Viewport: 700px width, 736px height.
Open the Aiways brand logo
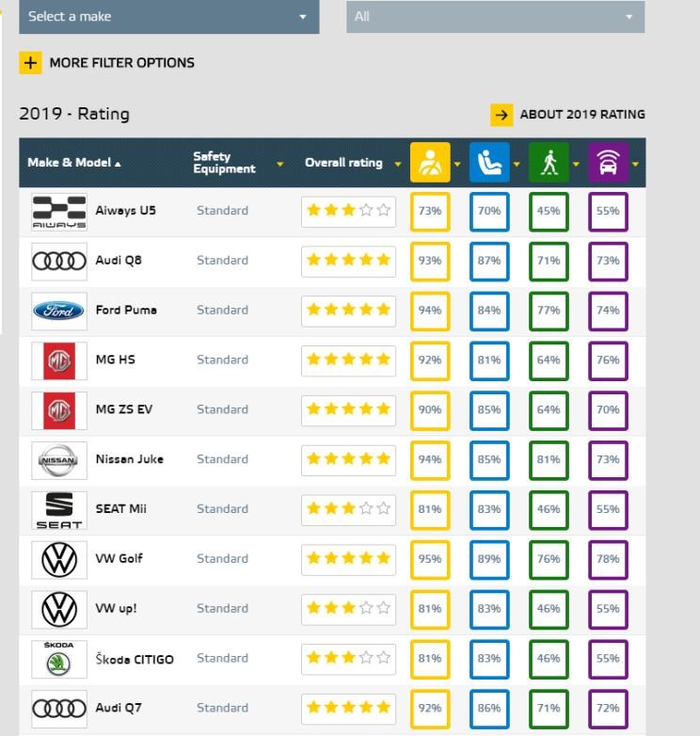[x=59, y=212]
